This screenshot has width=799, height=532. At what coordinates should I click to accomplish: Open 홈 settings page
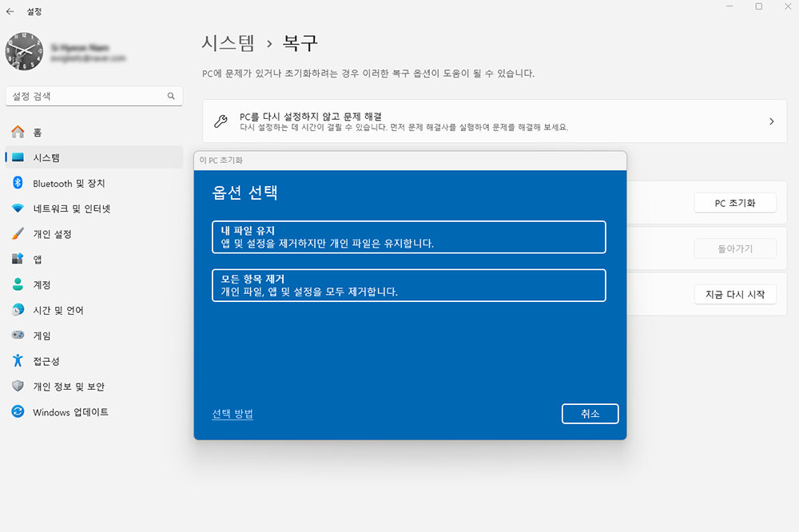(93, 133)
